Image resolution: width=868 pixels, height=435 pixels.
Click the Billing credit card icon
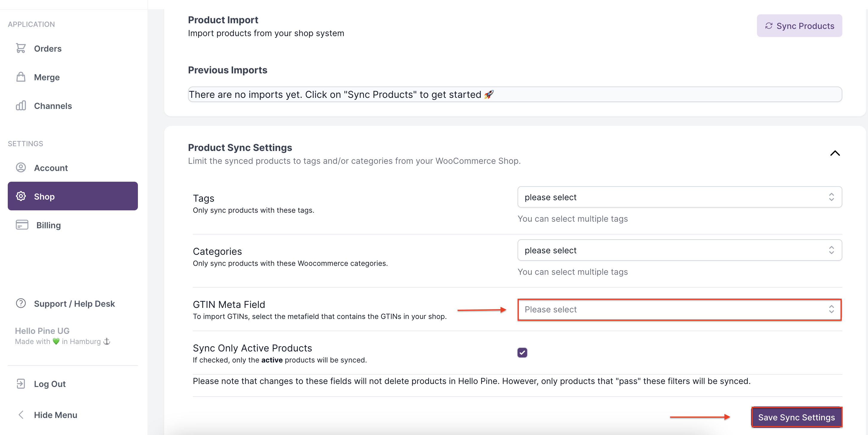click(x=22, y=225)
